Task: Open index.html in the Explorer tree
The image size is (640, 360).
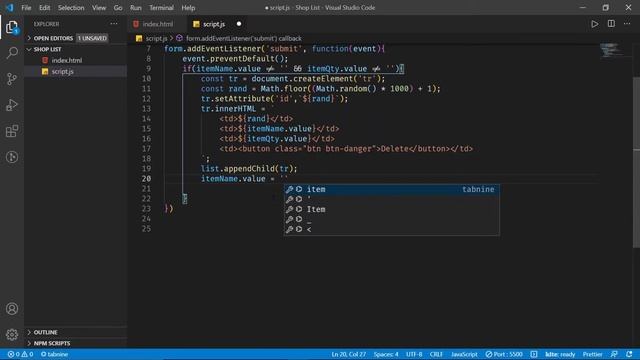Action: click(67, 60)
